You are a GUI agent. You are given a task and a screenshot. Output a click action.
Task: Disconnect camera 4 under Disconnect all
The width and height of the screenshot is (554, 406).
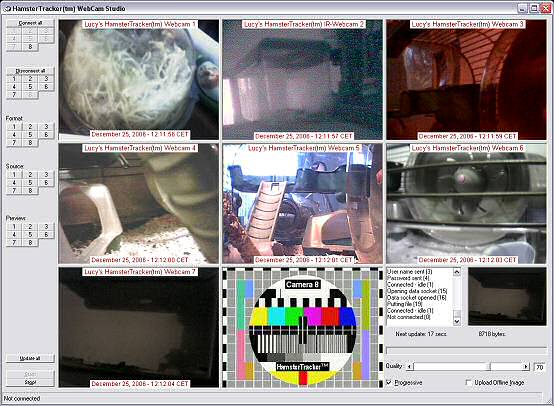click(x=14, y=87)
